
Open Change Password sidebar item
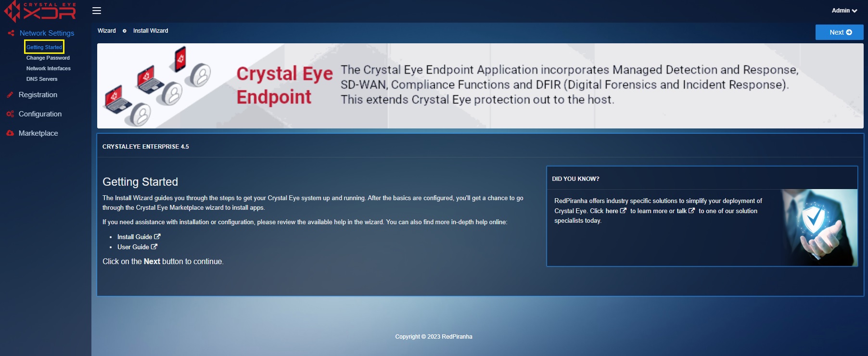(x=48, y=58)
